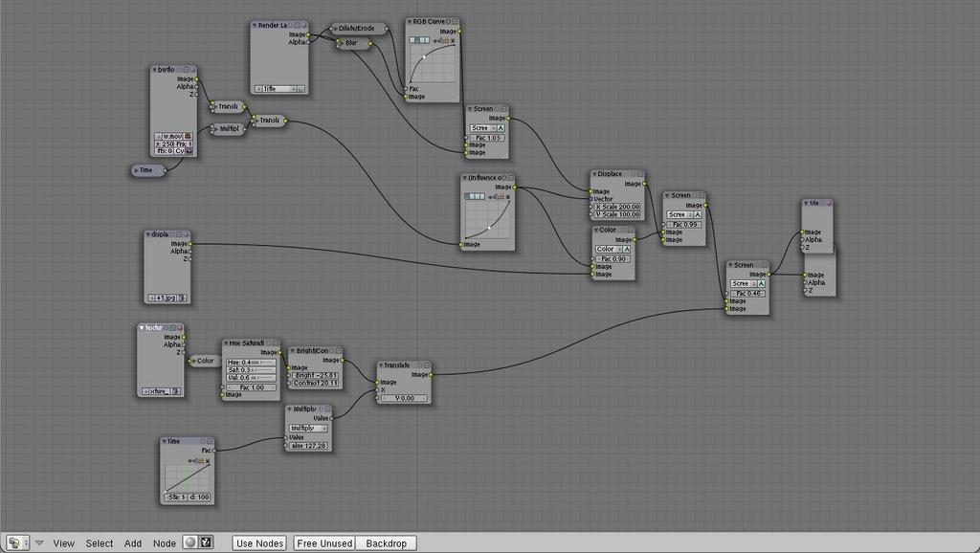Screen dimensions: 980x553
Task: Click X delete-point icon in Influence curve node
Action: click(x=507, y=197)
